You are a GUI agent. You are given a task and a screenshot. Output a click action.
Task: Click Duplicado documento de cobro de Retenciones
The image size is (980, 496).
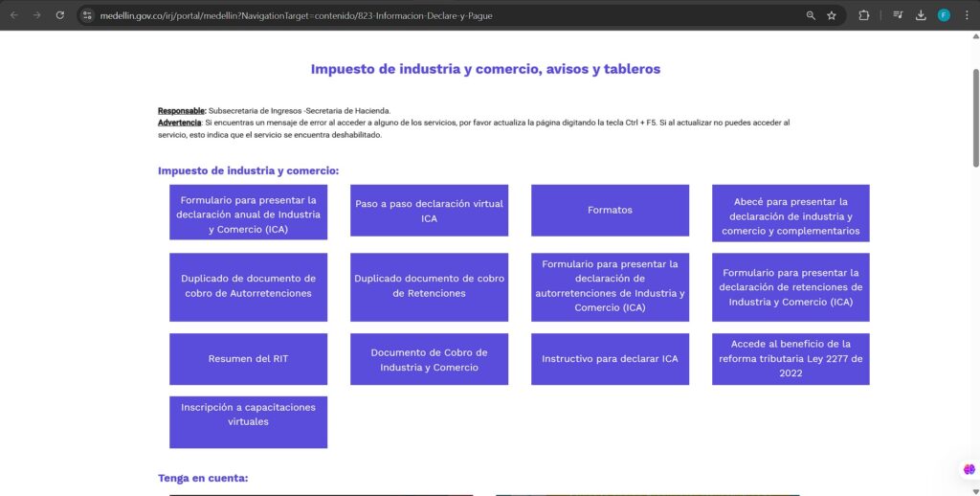coord(429,286)
